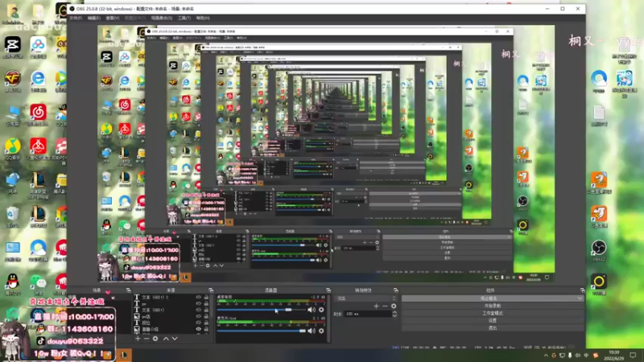Increase transition duration with up stepper arrow
The height and width of the screenshot is (362, 644).
pyautogui.click(x=394, y=312)
